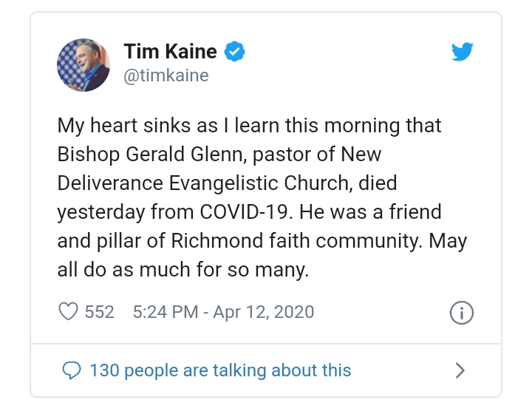532x400 pixels.
Task: Click the 552 likes count
Action: tap(100, 312)
